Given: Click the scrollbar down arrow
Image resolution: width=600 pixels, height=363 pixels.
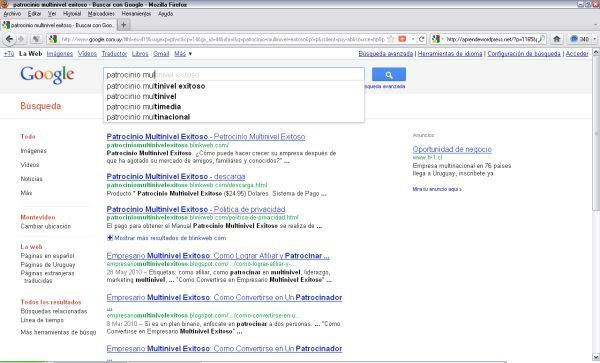Looking at the screenshot, I should [x=596, y=357].
